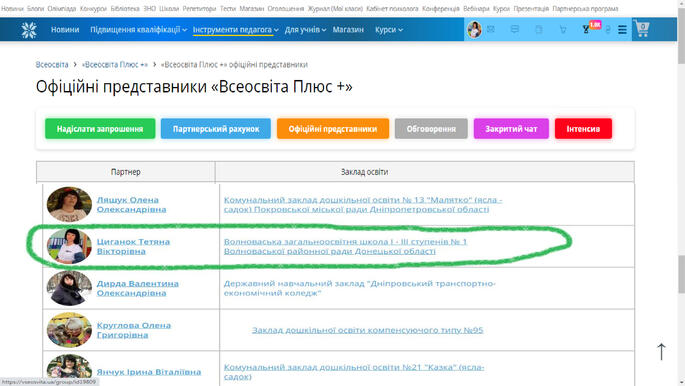Open Бібліотека in the top link strip

125,8
